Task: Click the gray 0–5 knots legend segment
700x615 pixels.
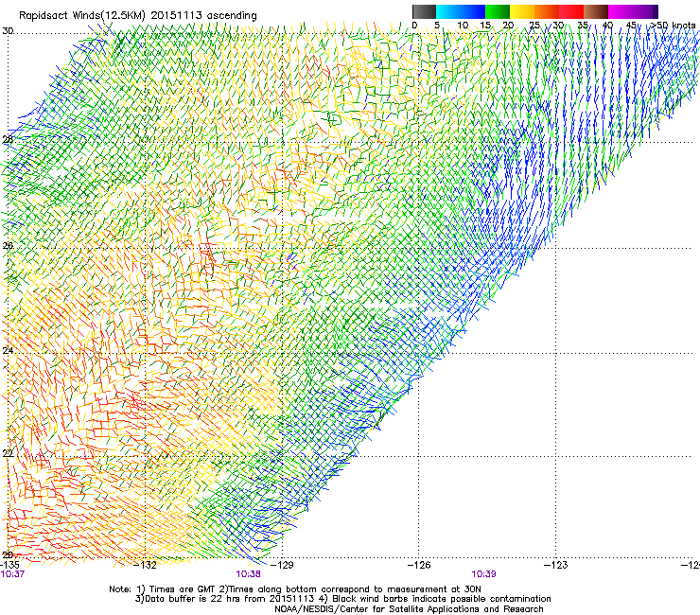Action: pos(424,11)
